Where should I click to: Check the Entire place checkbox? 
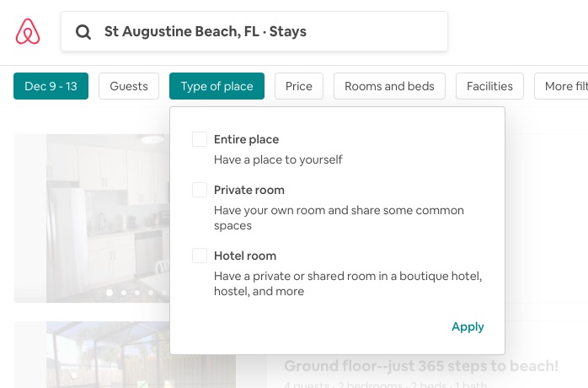(x=200, y=139)
